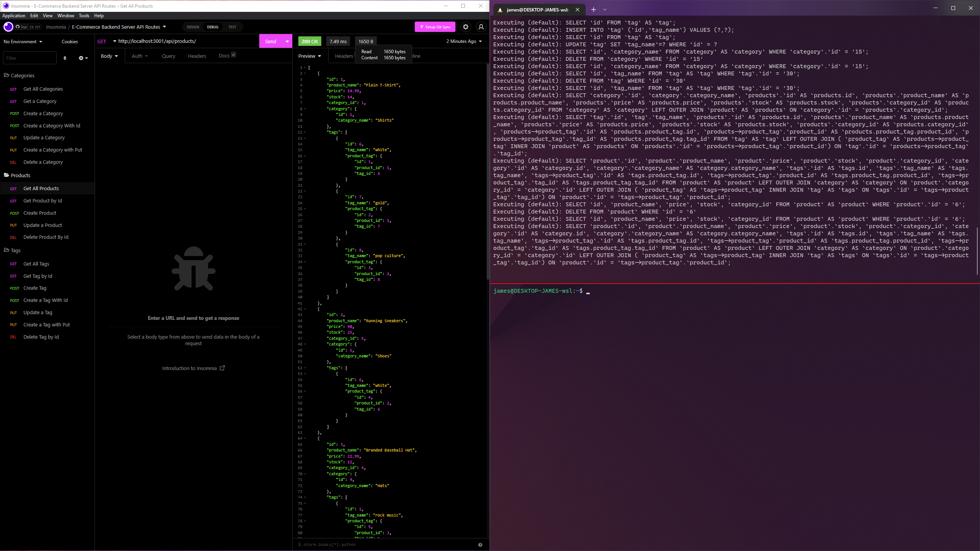Click the Send button
Viewport: 980px width, 551px height.
[x=270, y=41]
